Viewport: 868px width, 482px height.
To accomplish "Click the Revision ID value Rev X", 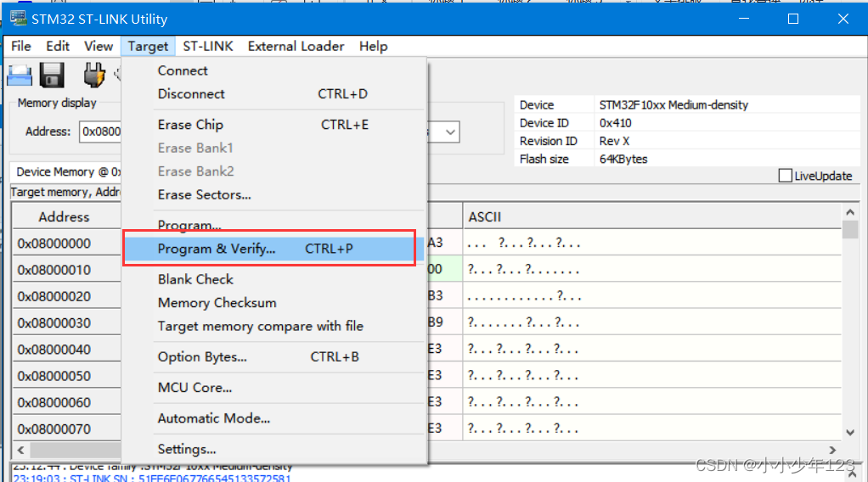I will pyautogui.click(x=614, y=141).
